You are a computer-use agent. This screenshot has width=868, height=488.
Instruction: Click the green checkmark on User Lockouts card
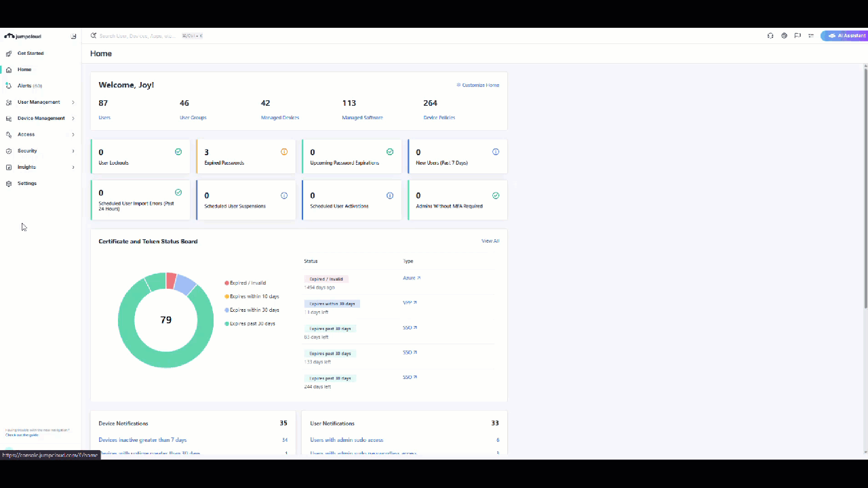click(x=178, y=152)
